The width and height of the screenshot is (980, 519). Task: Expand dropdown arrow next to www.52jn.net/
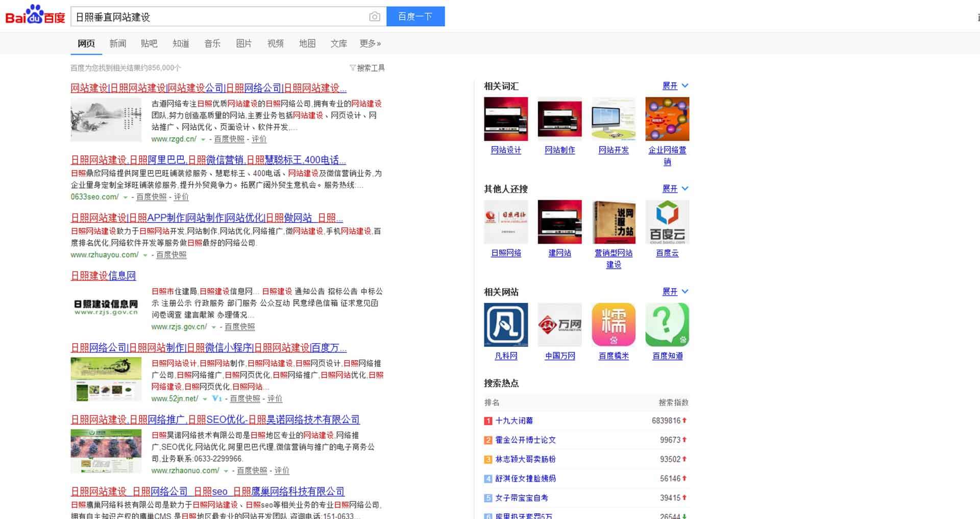click(x=205, y=399)
